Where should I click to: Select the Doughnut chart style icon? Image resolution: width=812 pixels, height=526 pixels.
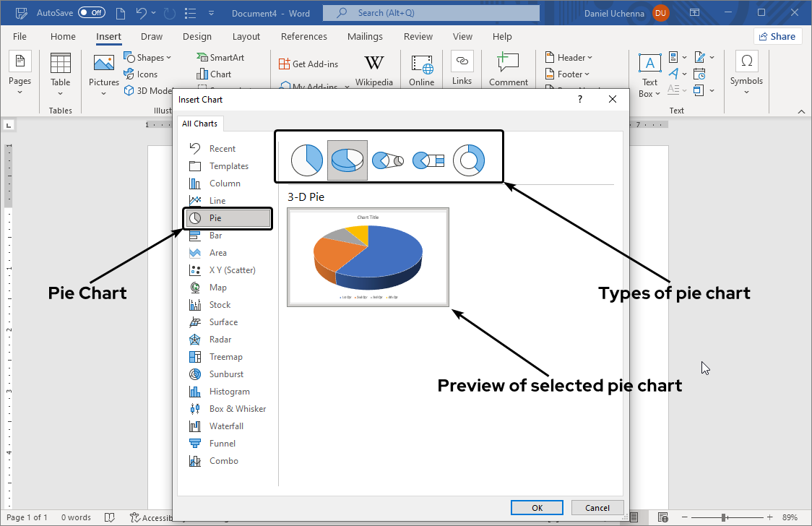(469, 159)
